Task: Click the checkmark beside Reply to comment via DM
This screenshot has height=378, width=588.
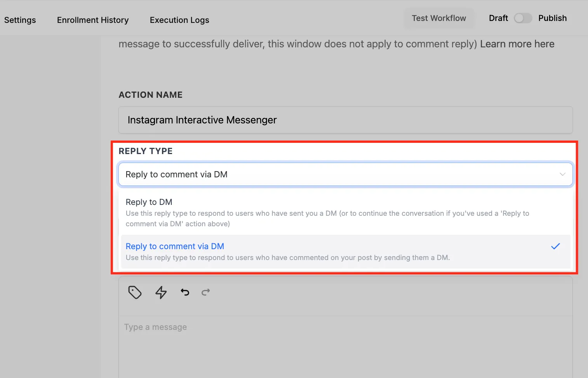Action: click(x=555, y=246)
